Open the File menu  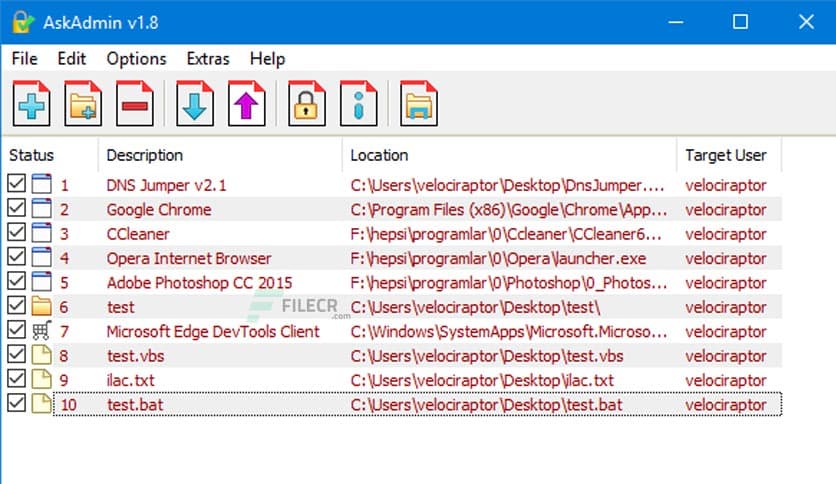tap(25, 59)
